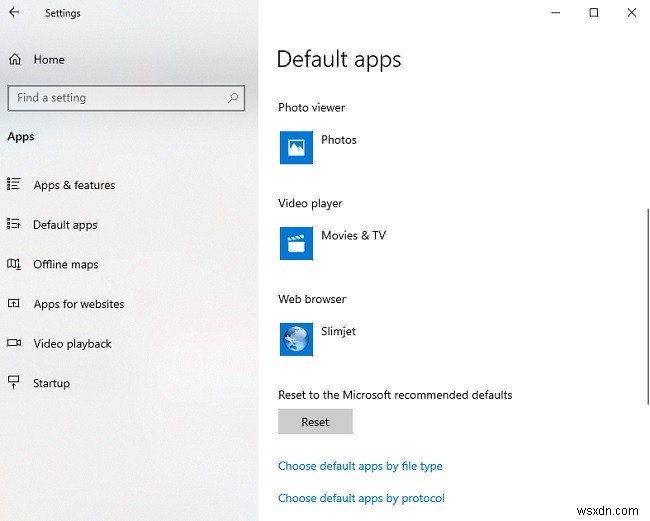Click the Movies & TV clapperboard icon

[x=296, y=243]
